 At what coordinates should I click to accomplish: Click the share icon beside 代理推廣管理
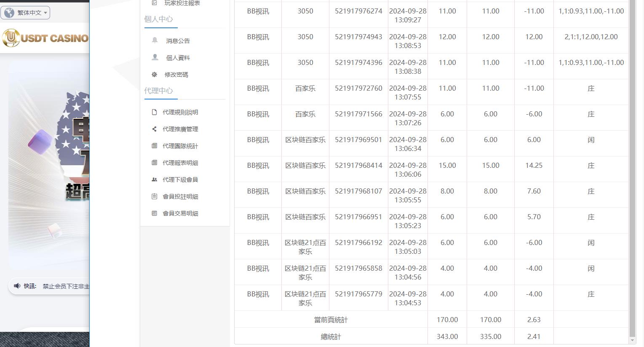[154, 129]
